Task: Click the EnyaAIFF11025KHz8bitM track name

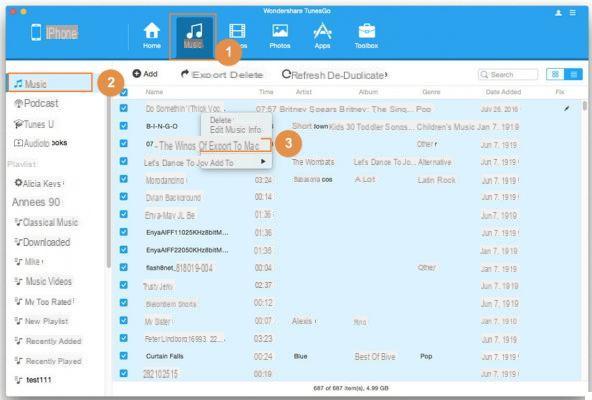Action: coord(187,232)
